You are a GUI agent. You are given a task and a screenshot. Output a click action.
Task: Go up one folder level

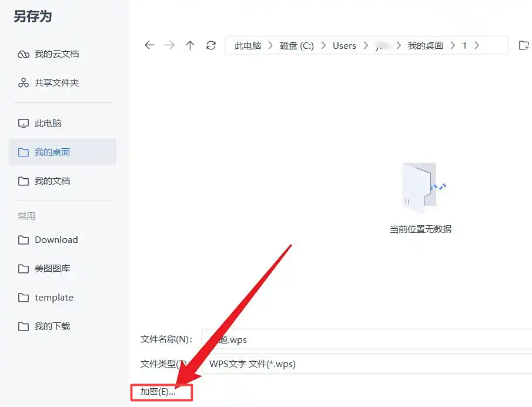tap(190, 45)
